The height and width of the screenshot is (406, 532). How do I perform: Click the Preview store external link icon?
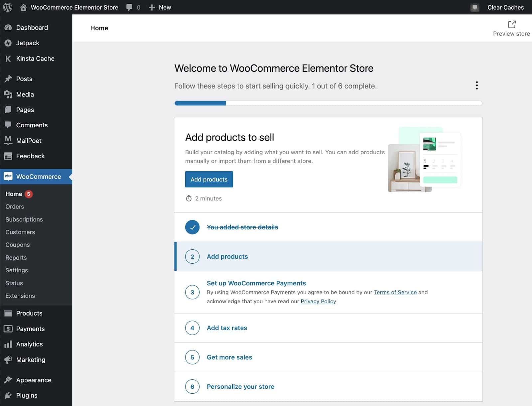[511, 23]
